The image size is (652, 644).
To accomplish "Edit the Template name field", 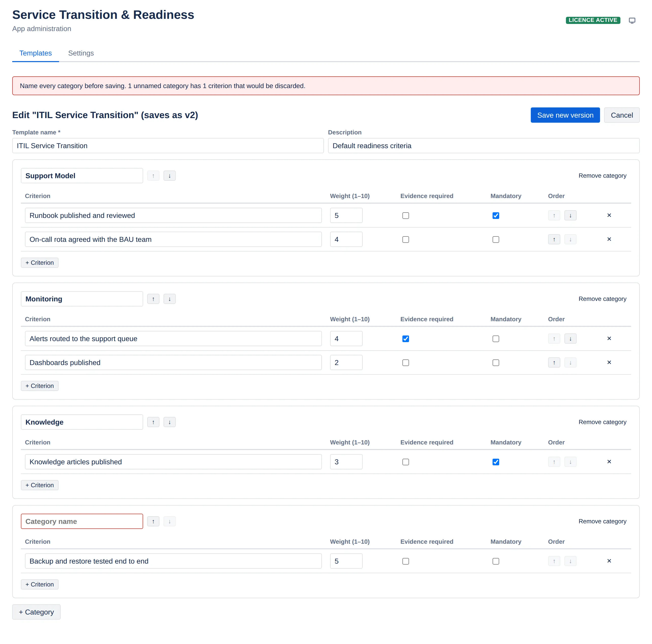I will click(168, 146).
